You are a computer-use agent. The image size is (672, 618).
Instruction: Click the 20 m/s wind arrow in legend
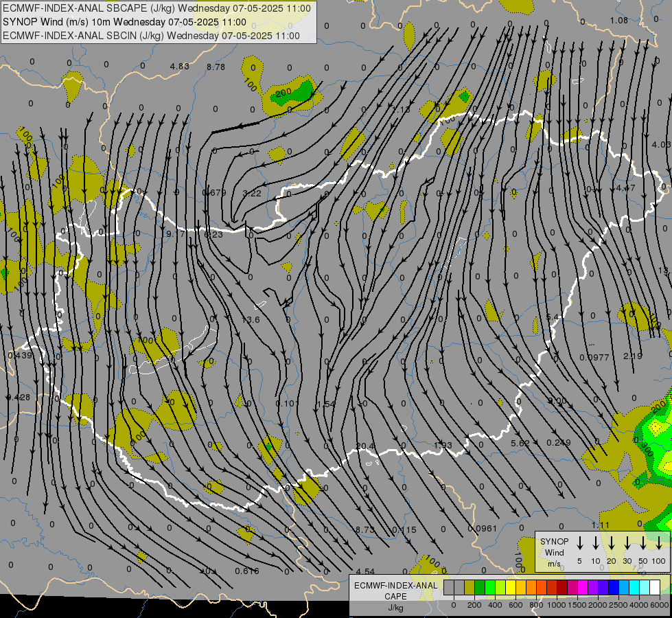(x=612, y=543)
